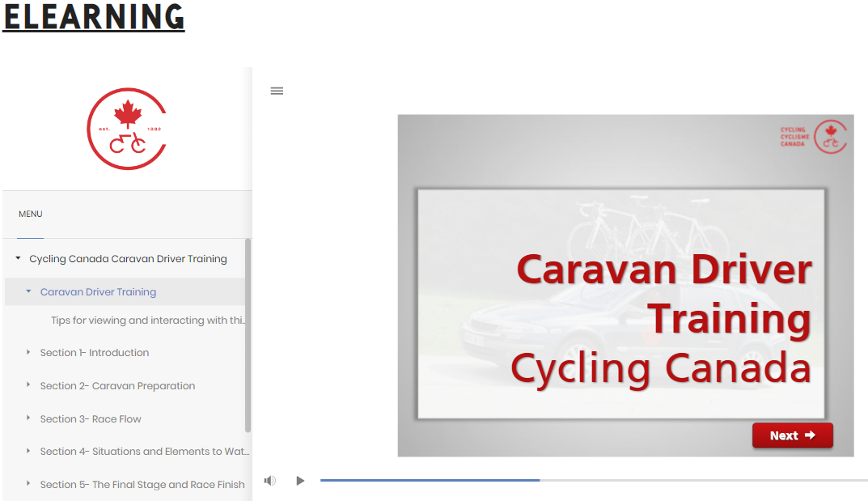868x501 pixels.
Task: Click the Caravan Driver Training slide title
Action: [663, 294]
